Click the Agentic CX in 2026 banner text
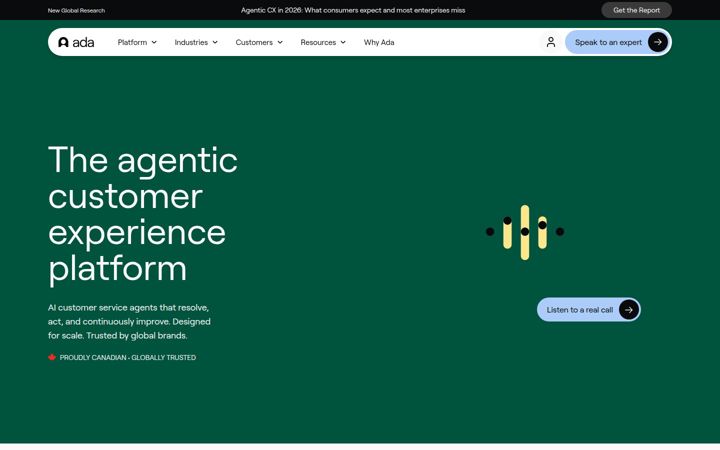 point(353,10)
